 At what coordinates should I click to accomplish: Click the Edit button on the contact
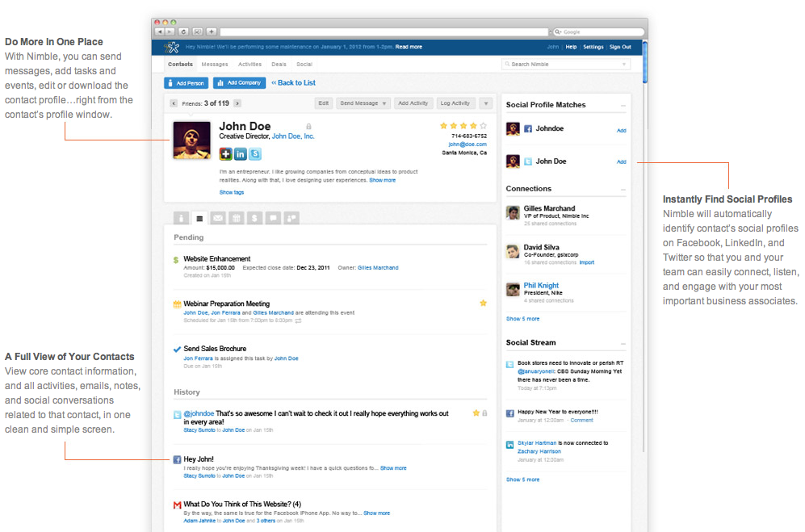(324, 103)
